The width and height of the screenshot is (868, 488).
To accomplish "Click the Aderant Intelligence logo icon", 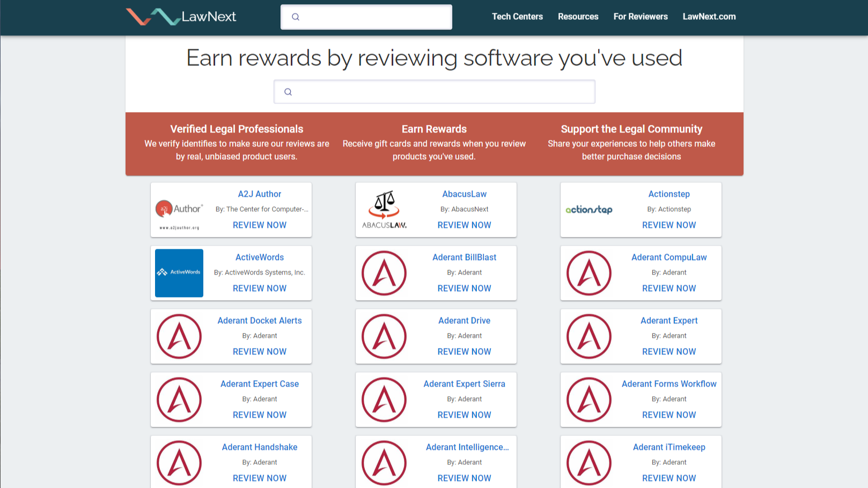I will [384, 463].
